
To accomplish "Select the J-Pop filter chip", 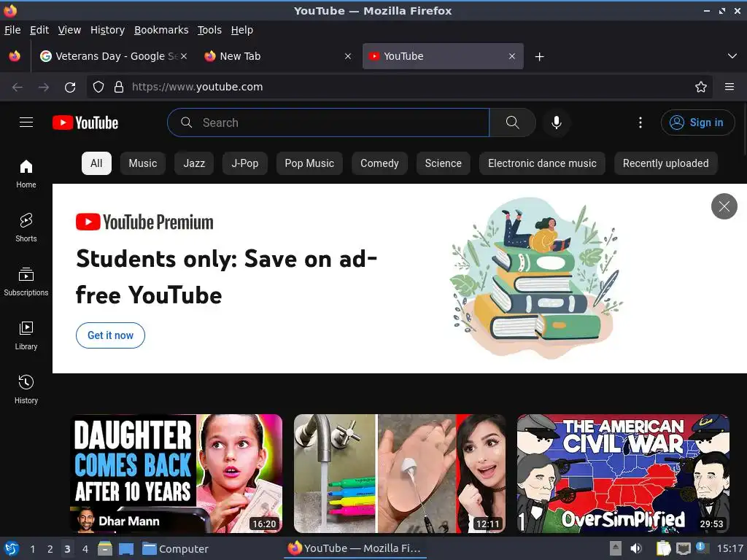I will coord(245,163).
